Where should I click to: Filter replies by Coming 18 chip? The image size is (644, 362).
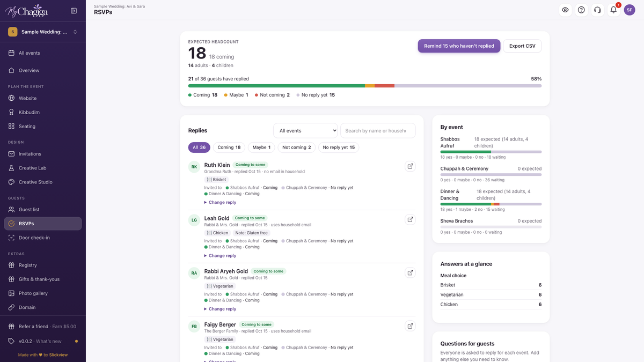pos(229,147)
